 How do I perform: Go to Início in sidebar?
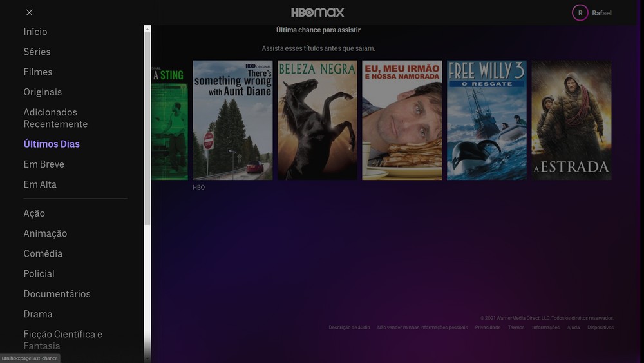pyautogui.click(x=35, y=32)
